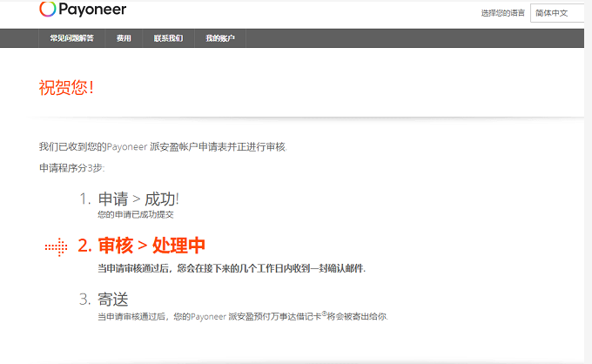The image size is (592, 364).
Task: Click the Payoneer wordmark text
Action: pos(93,10)
